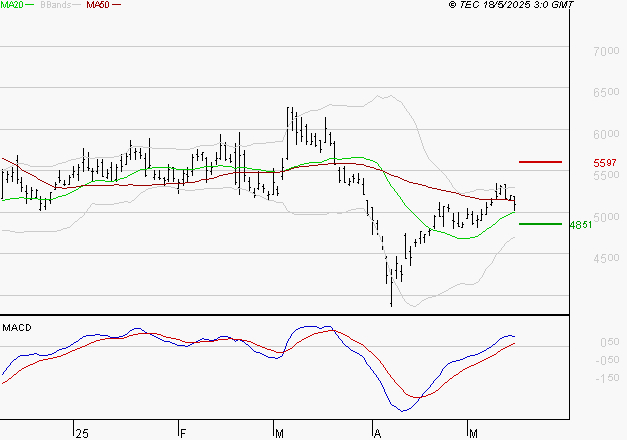Click the lowest price bar in April
The width and height of the screenshot is (627, 440).
(x=390, y=295)
